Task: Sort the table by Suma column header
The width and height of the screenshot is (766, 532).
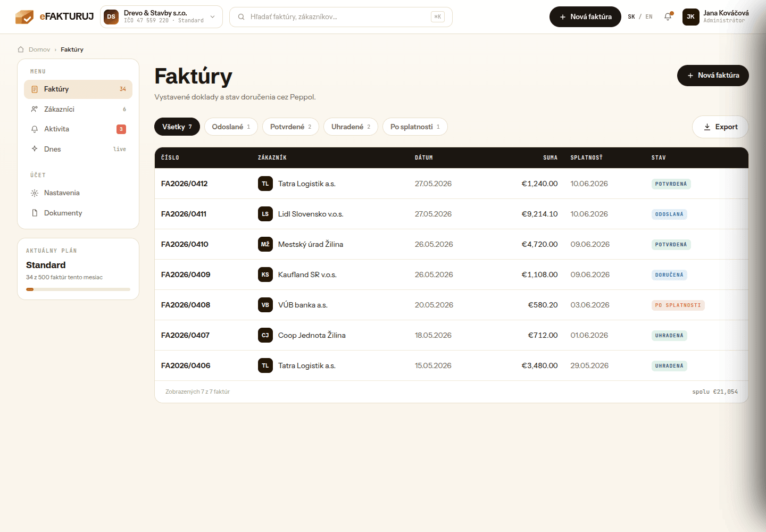Action: (x=550, y=157)
